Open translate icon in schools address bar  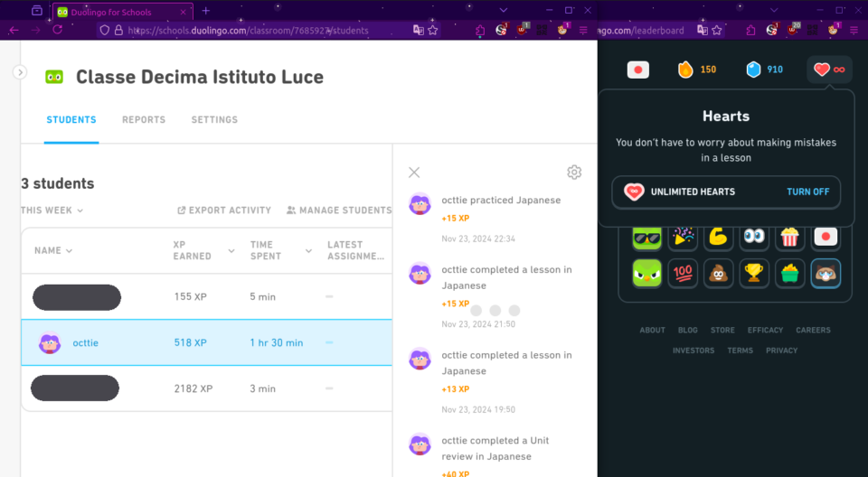419,31
